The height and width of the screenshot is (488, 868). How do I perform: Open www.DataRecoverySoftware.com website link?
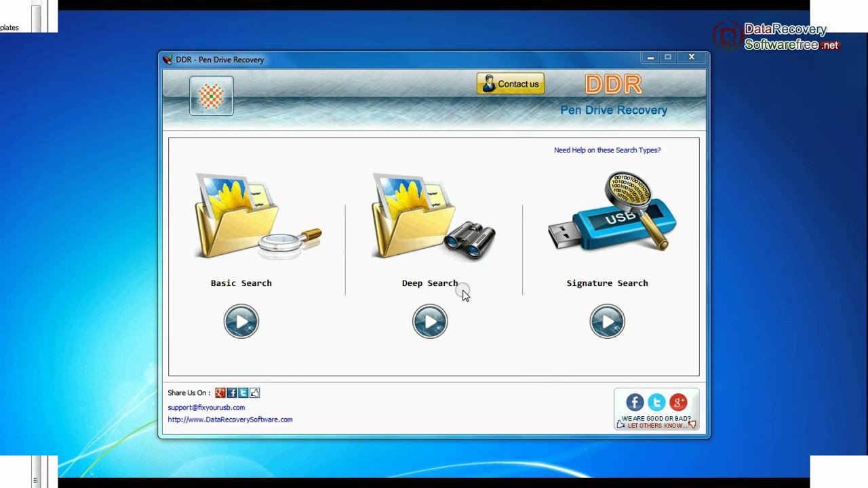click(231, 420)
